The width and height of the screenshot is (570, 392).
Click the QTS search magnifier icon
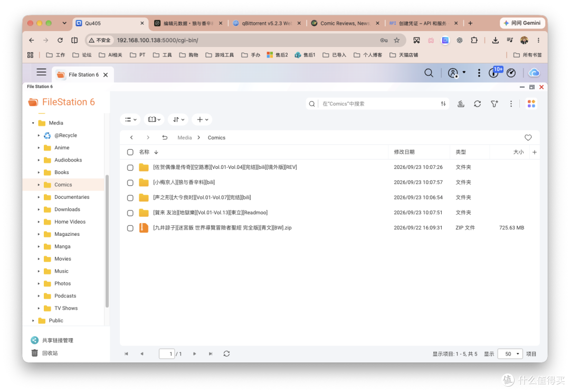pyautogui.click(x=429, y=73)
